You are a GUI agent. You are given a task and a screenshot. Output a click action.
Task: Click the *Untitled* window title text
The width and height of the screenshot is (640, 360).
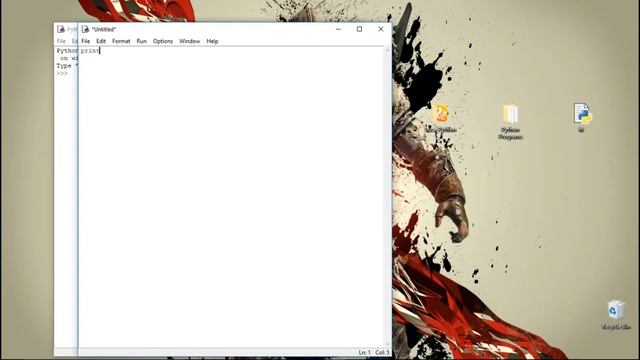click(x=104, y=29)
